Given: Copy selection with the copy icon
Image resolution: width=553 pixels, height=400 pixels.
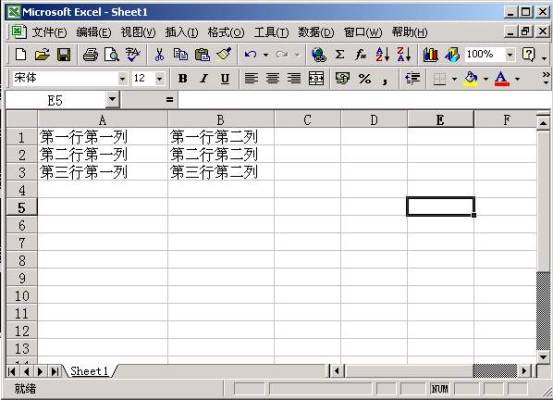Looking at the screenshot, I should (181, 55).
